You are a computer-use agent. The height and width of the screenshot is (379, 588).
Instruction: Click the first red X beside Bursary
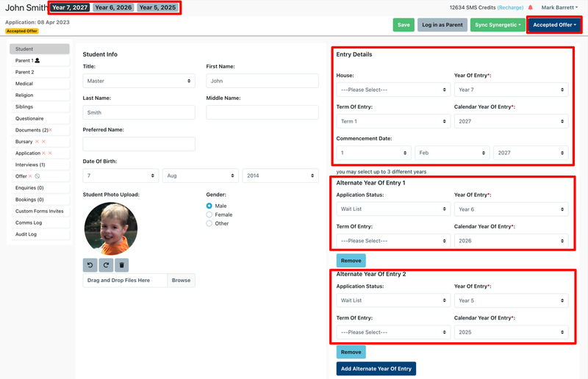[x=37, y=142]
